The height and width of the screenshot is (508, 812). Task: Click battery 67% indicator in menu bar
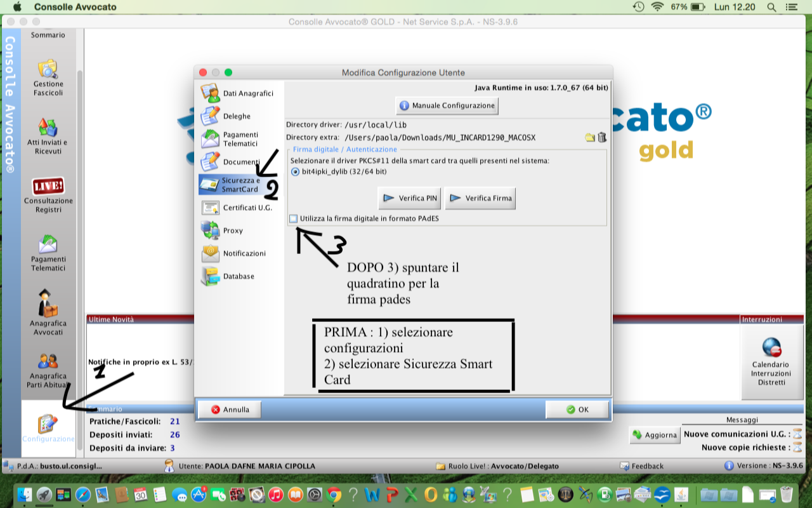688,7
